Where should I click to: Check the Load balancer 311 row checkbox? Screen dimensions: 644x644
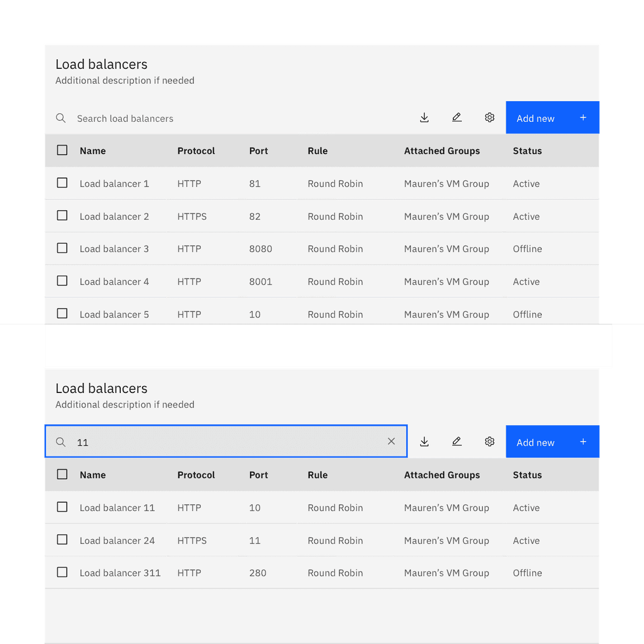click(x=62, y=572)
